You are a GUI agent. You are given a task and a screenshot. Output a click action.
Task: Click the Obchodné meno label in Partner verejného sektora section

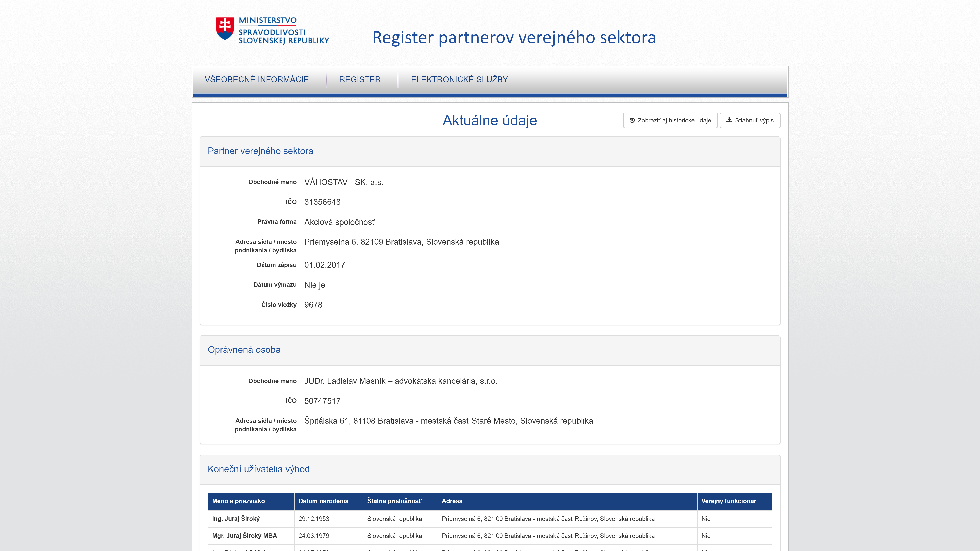pyautogui.click(x=272, y=182)
